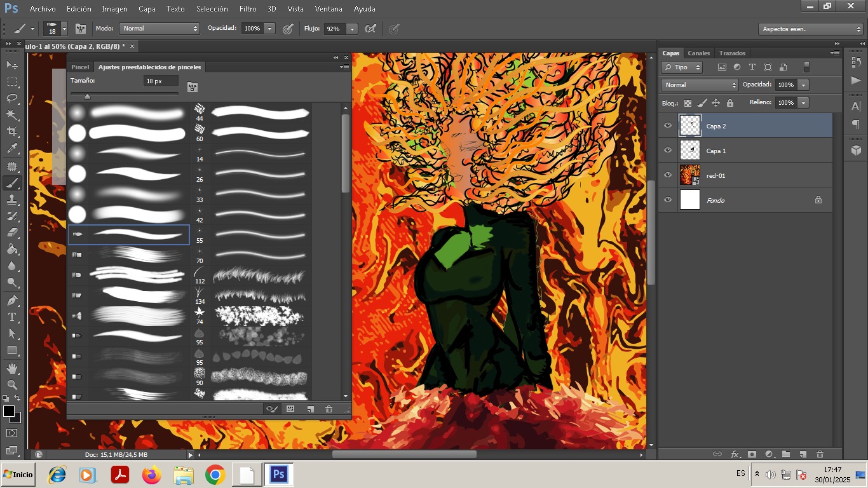The width and height of the screenshot is (868, 488).
Task: Lock all attributes of the layer
Action: pyautogui.click(x=729, y=103)
